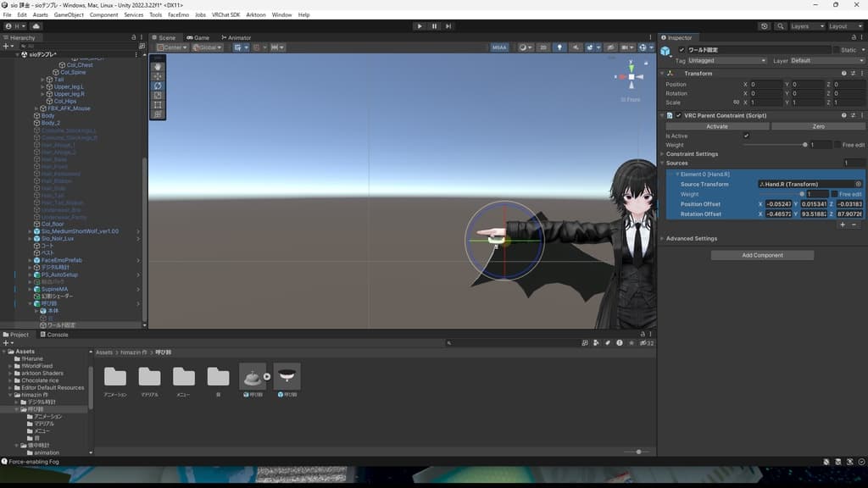Toggle scene lighting with the lightbulb icon

pos(559,47)
